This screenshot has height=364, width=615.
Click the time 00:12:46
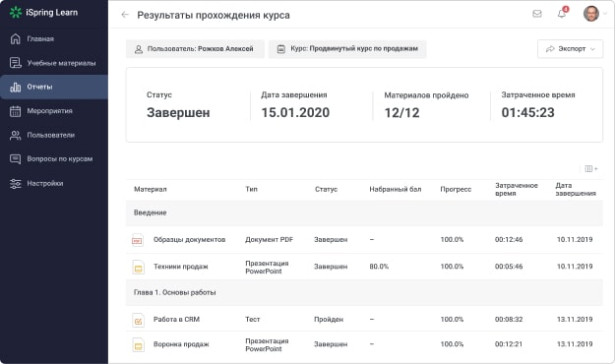(509, 240)
